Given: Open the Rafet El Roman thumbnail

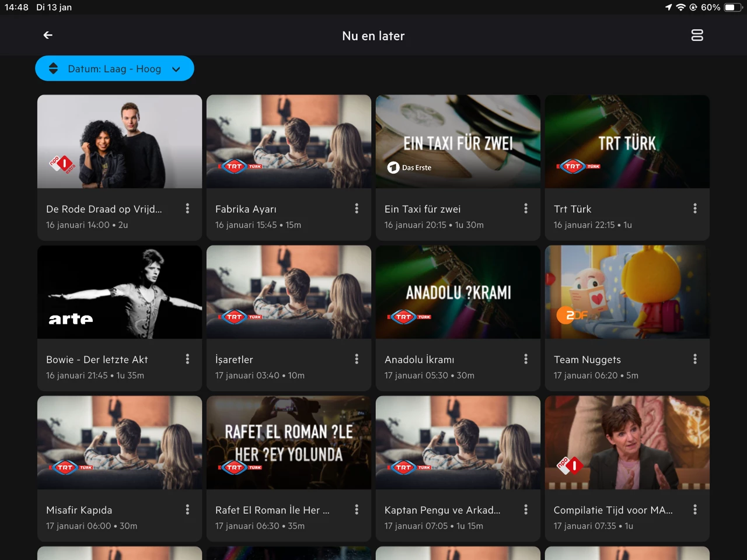Looking at the screenshot, I should point(289,443).
